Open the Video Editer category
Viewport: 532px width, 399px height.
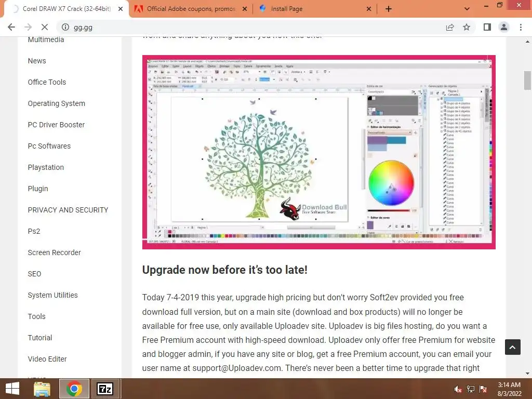click(47, 359)
